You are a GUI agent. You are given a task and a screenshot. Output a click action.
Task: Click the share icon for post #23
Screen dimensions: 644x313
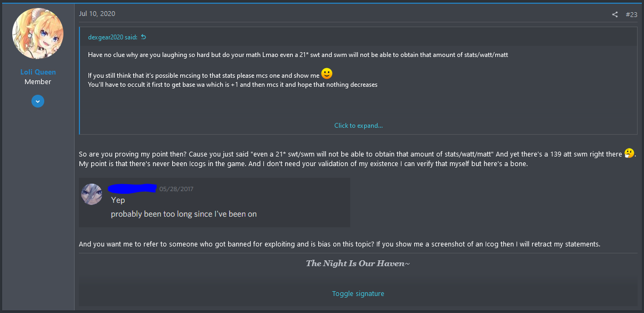[x=615, y=14]
